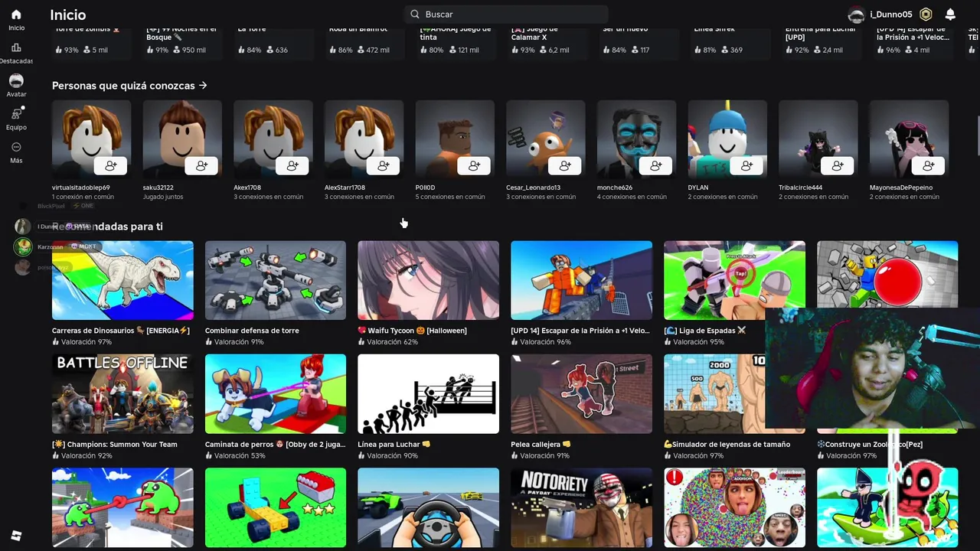
Task: Add saku32122 as a connection
Action: pyautogui.click(x=201, y=165)
